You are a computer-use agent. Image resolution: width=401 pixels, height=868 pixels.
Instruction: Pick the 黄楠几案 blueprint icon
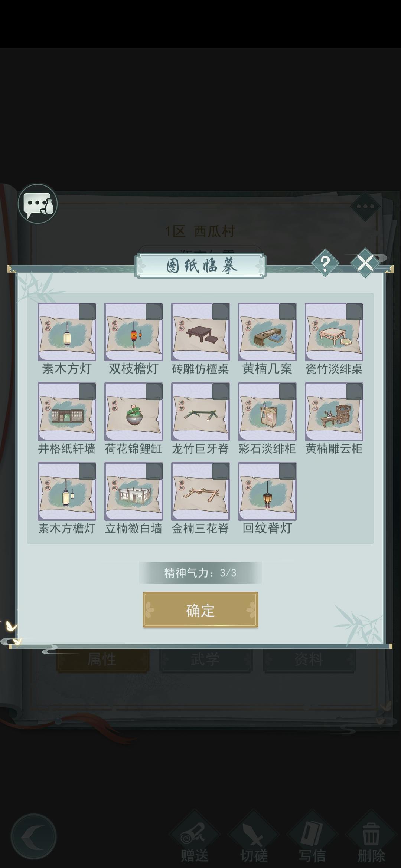click(267, 332)
